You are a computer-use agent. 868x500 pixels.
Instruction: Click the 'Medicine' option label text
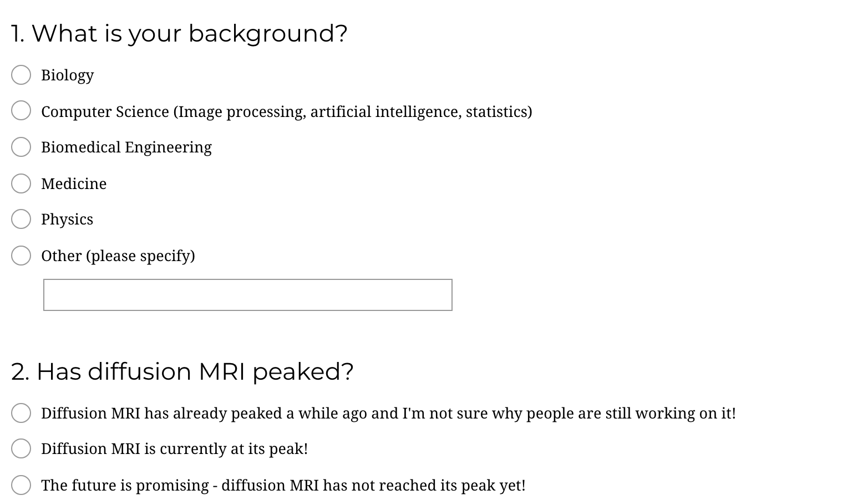tap(74, 184)
